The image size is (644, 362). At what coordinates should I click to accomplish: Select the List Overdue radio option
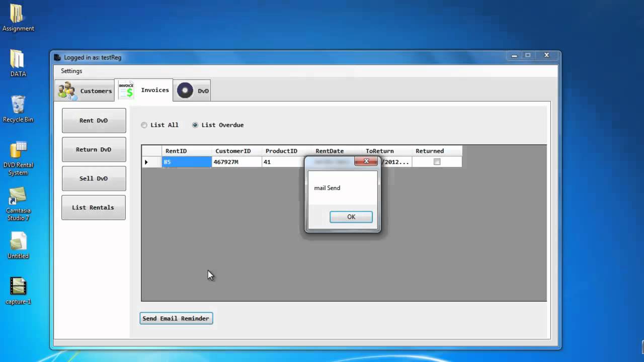tap(218, 125)
